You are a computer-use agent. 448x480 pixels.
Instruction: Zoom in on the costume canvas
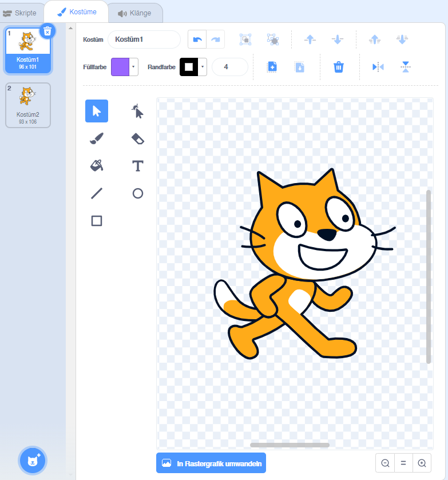pyautogui.click(x=422, y=463)
